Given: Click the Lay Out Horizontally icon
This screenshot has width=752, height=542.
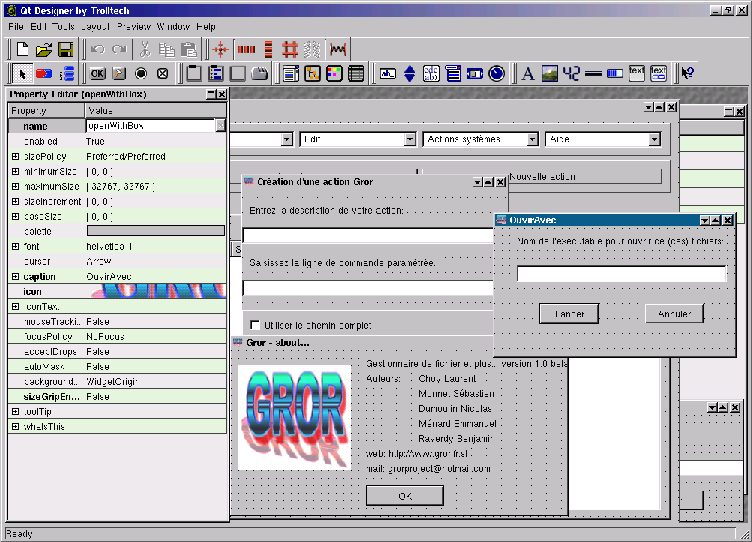Looking at the screenshot, I should (247, 49).
